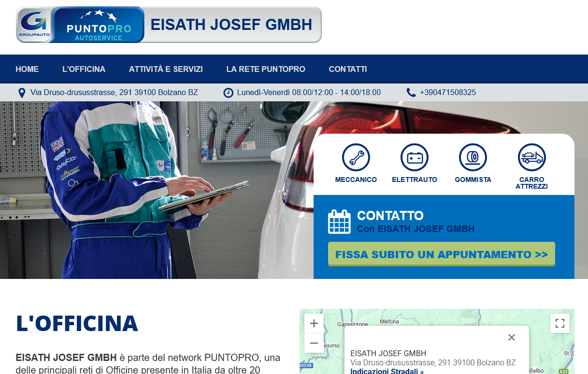The width and height of the screenshot is (588, 374).
Task: Click the Gargazzone label on the map
Action: point(353,324)
